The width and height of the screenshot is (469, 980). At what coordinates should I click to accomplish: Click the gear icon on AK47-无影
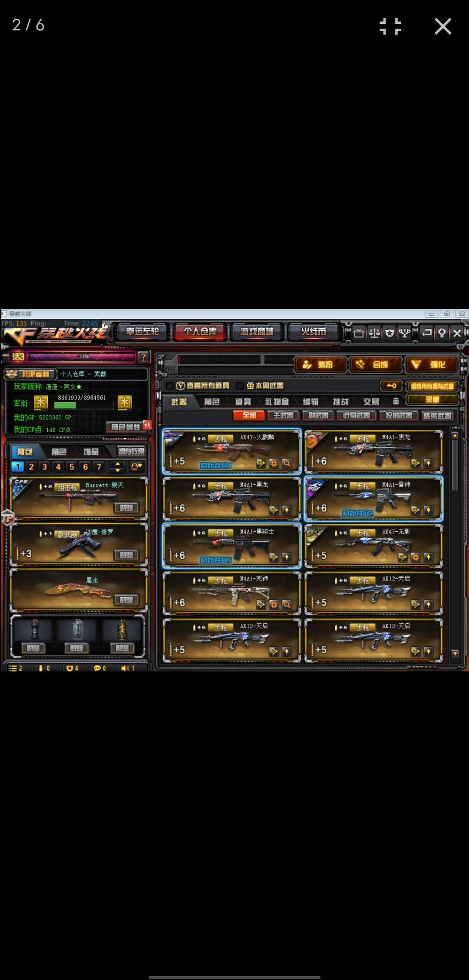tap(416, 557)
